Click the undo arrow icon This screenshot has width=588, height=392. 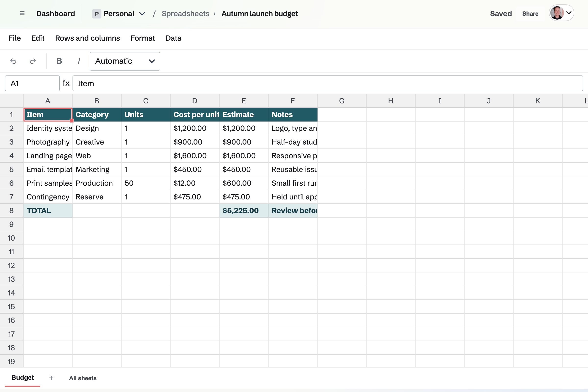[13, 61]
